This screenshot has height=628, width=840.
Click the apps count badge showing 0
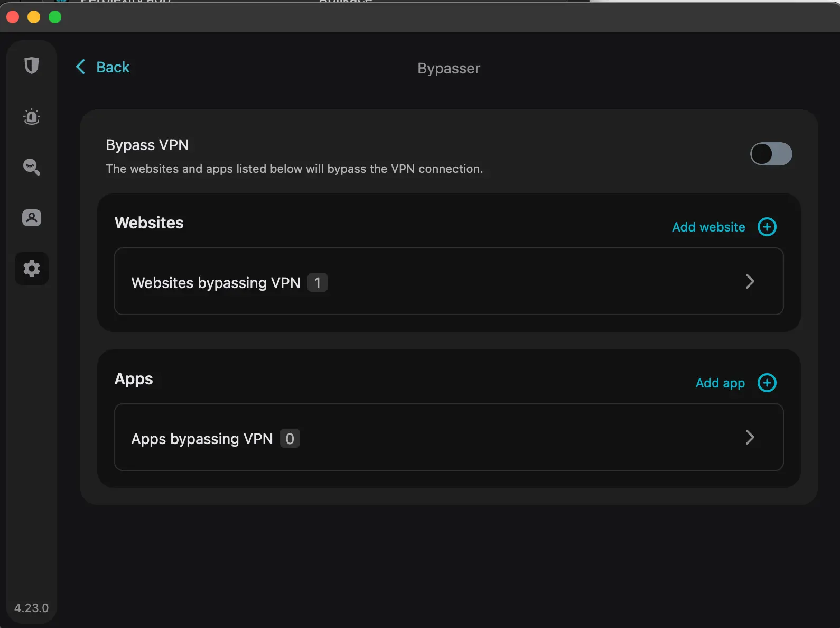point(290,439)
